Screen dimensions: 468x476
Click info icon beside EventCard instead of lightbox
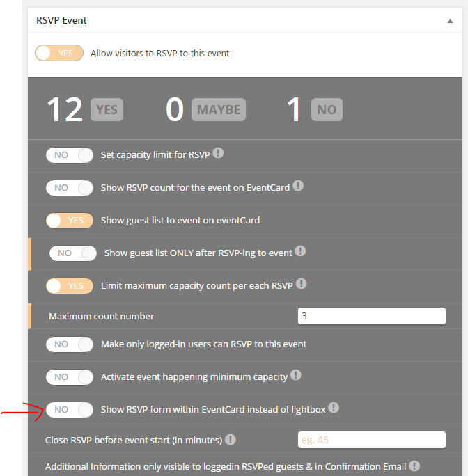coord(334,408)
